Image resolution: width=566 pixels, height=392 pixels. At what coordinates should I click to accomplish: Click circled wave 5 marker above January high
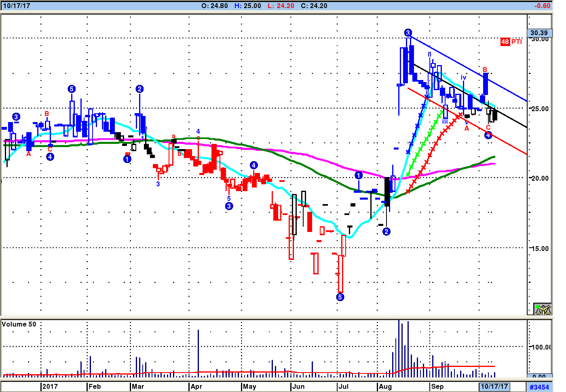pos(72,89)
